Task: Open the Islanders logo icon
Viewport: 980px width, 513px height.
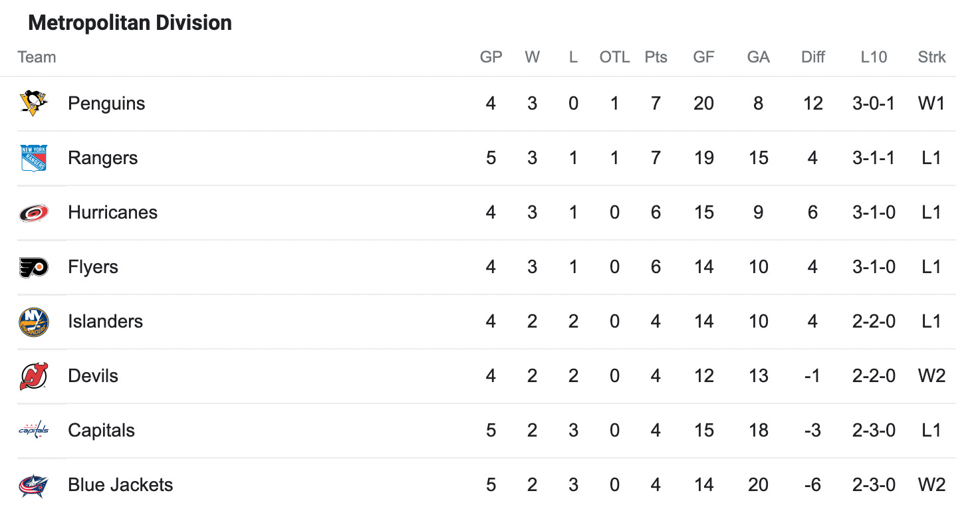Action: click(x=33, y=322)
